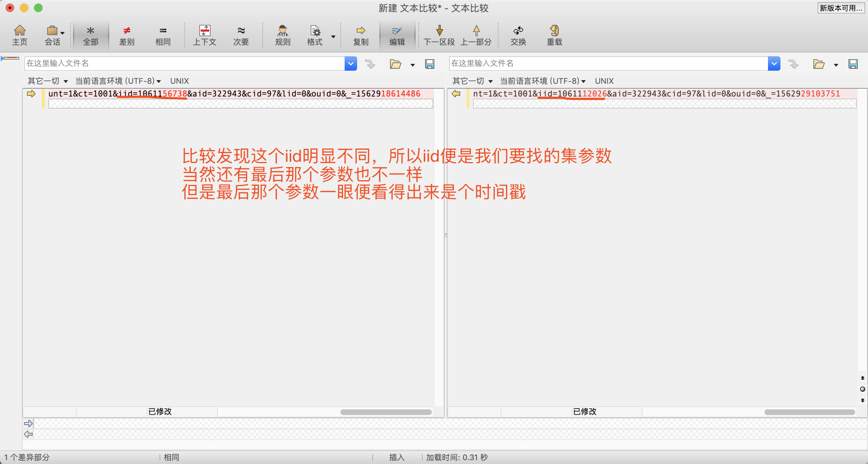The height and width of the screenshot is (464, 868).
Task: Open left pane 其它一切 file type dropdown
Action: 48,81
